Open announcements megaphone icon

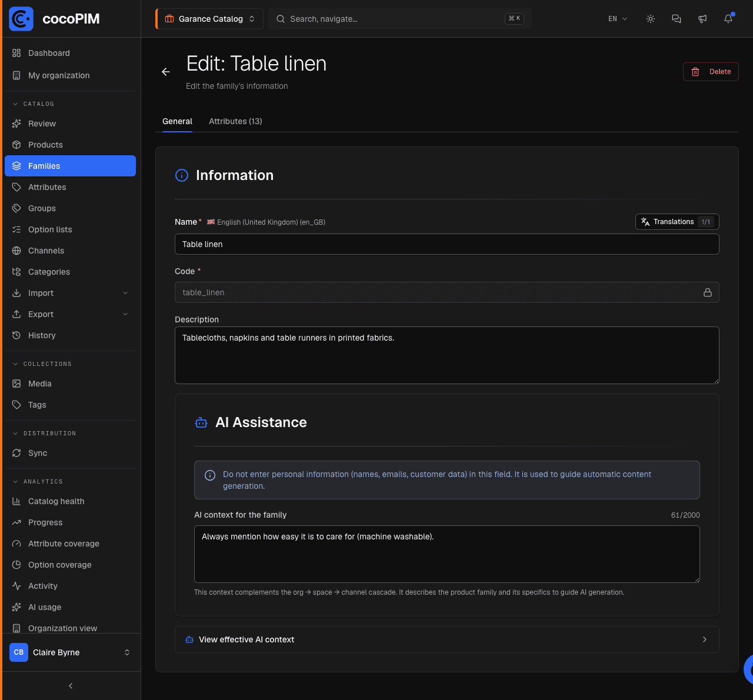702,19
